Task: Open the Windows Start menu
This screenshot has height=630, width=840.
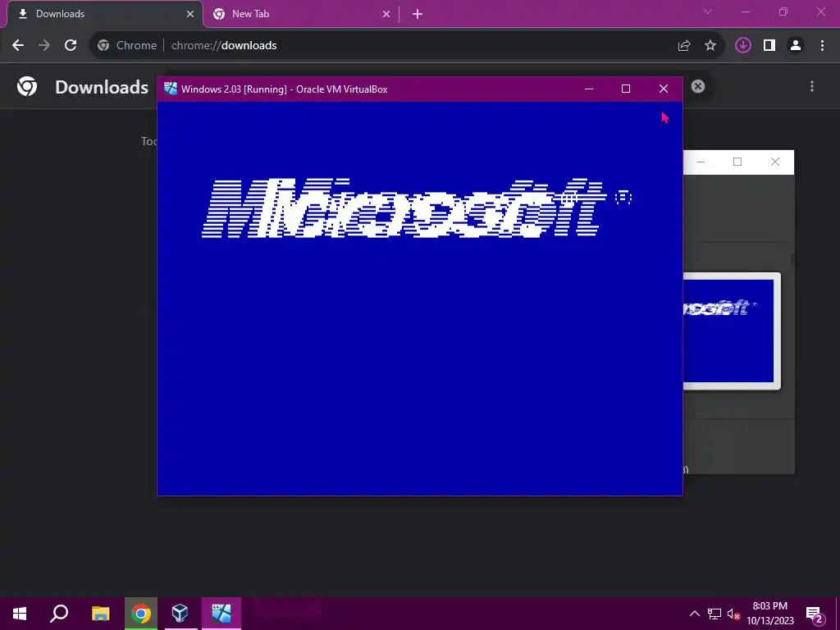Action: 20,614
